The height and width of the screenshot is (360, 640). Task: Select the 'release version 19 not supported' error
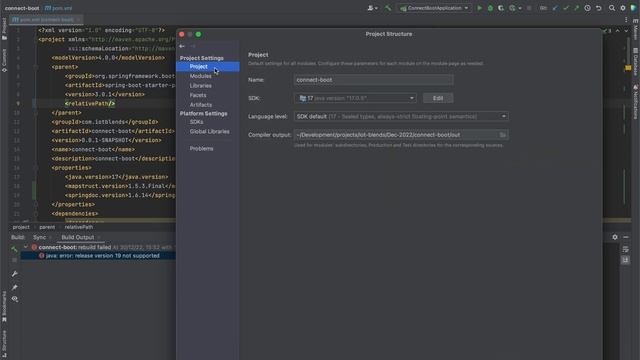[102, 256]
